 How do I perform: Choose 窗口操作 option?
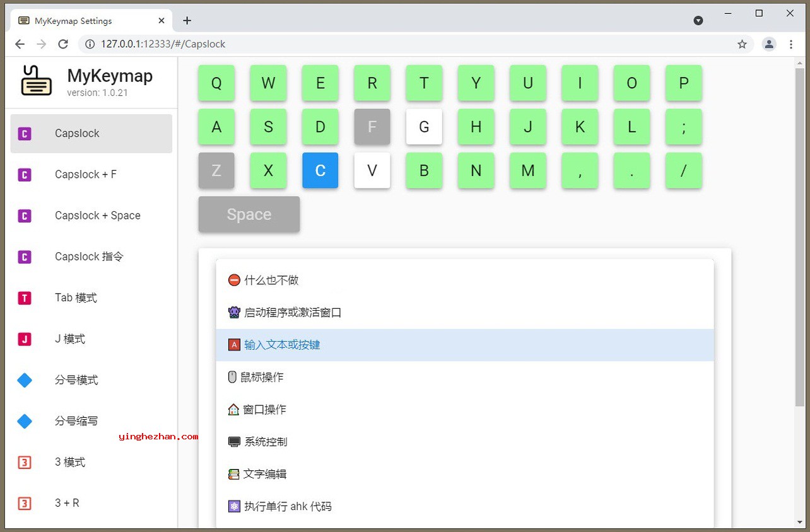tap(465, 409)
